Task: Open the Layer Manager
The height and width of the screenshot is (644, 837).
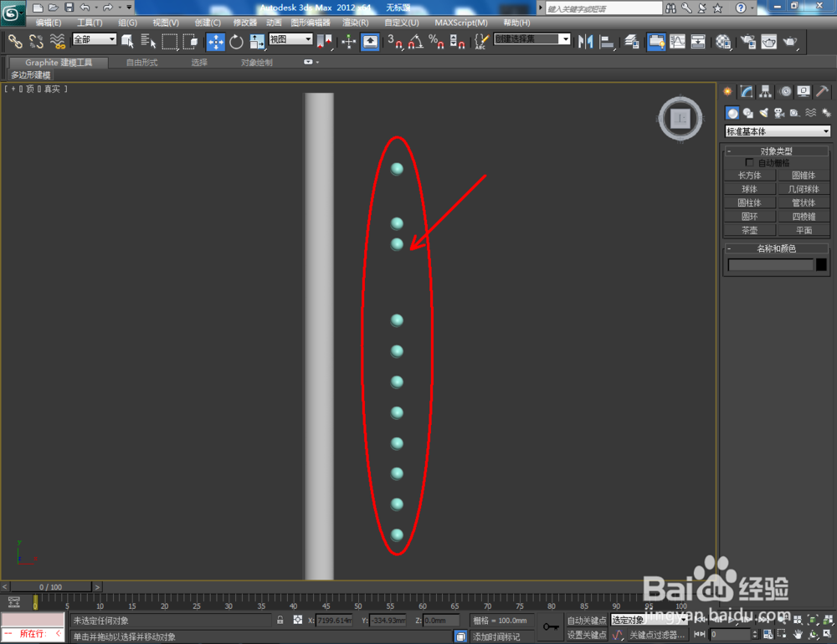Action: [632, 42]
